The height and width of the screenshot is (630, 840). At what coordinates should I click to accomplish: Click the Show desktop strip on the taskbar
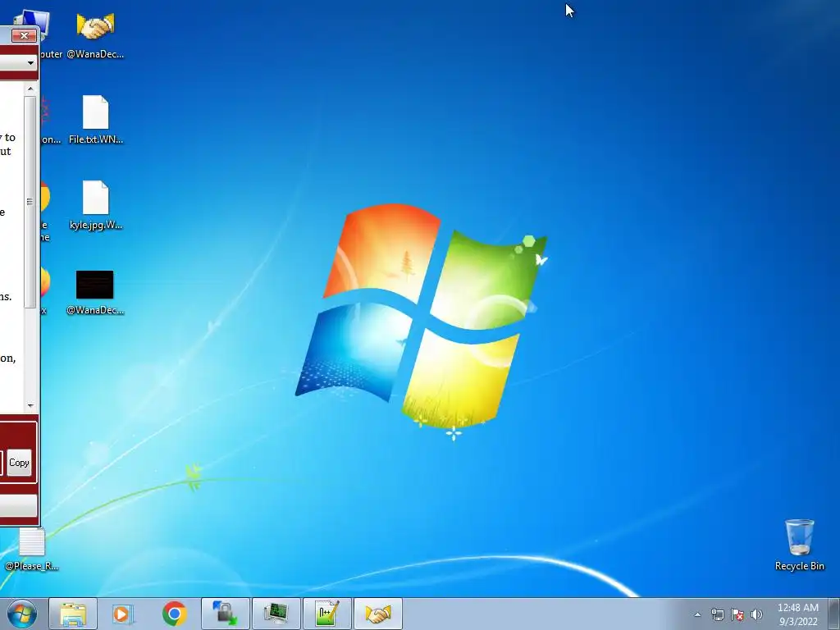click(x=834, y=614)
